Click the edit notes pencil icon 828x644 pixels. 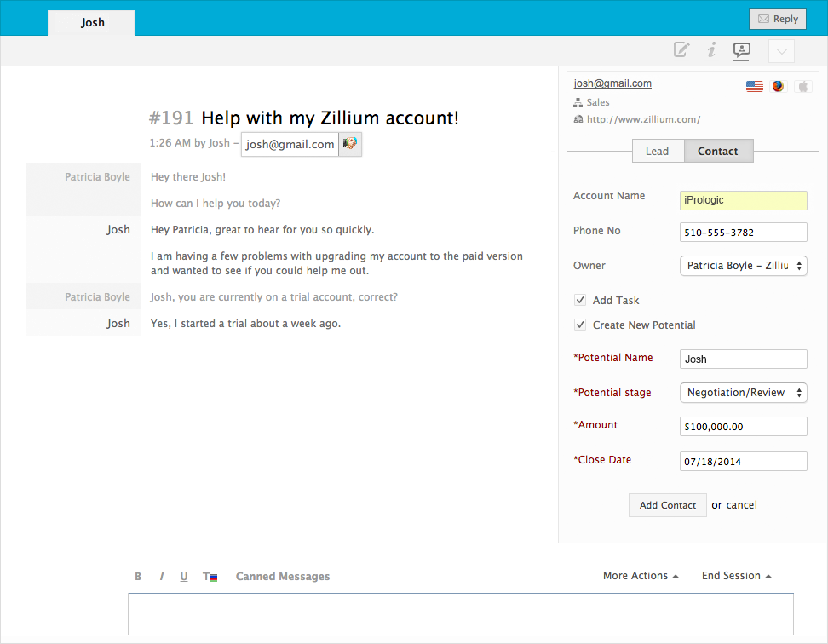click(x=681, y=50)
